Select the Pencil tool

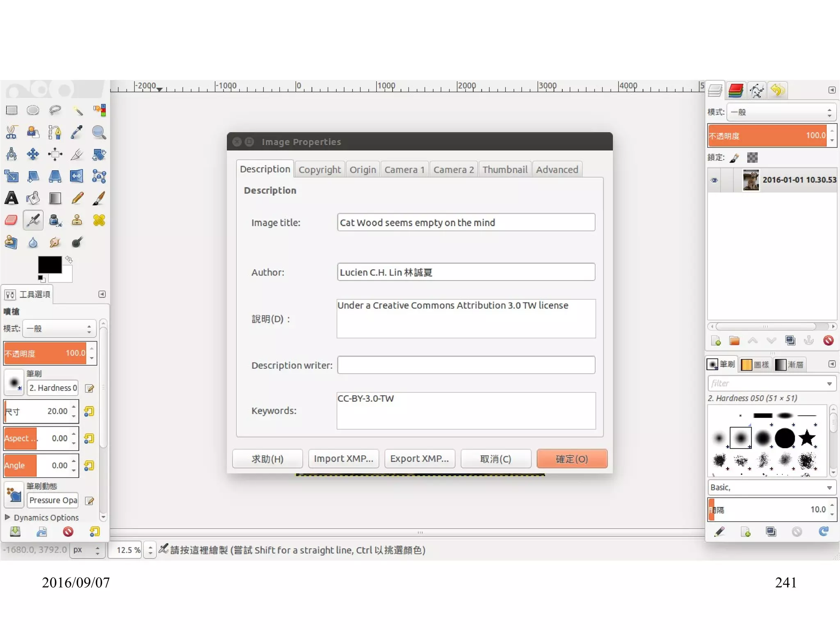(77, 198)
